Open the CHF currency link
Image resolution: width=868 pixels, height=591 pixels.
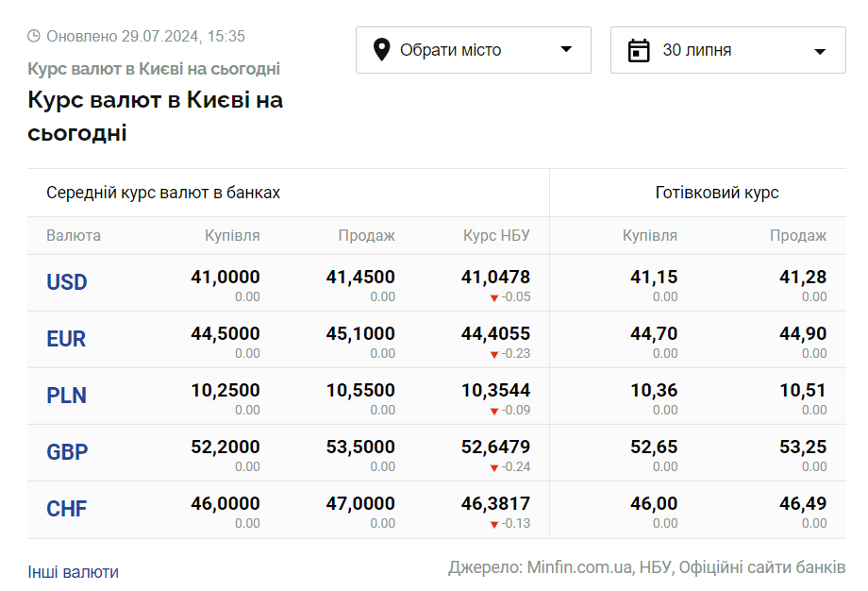click(66, 509)
